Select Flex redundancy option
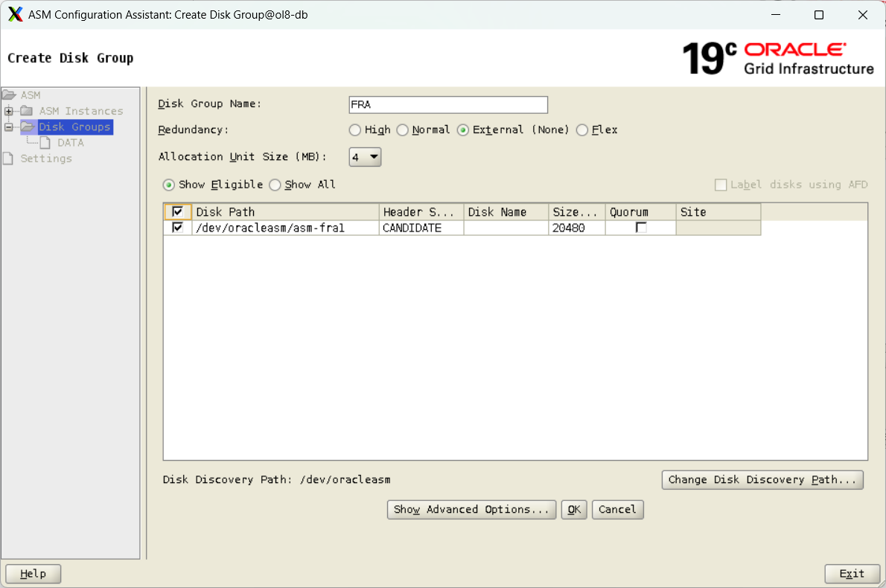The width and height of the screenshot is (886, 588). pyautogui.click(x=582, y=130)
